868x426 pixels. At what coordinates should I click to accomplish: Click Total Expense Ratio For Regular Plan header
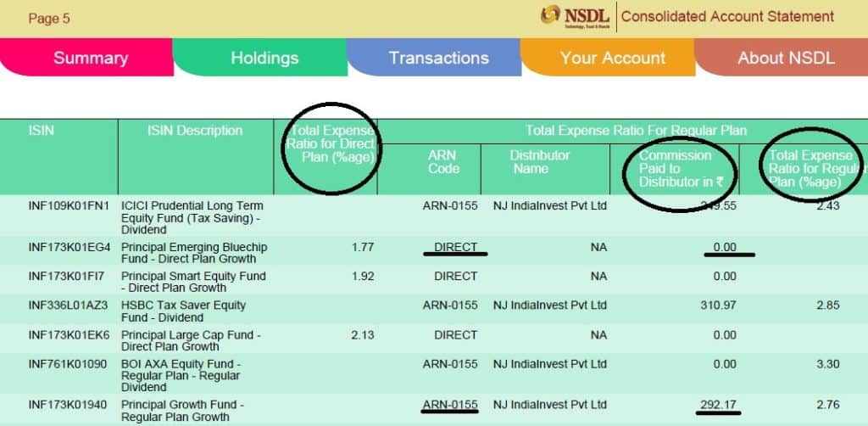[x=636, y=131]
